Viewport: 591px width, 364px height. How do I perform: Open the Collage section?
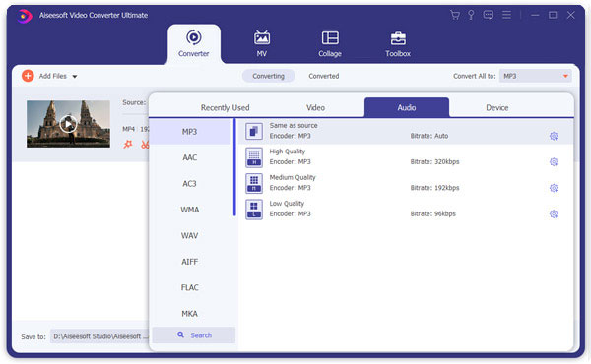(330, 44)
